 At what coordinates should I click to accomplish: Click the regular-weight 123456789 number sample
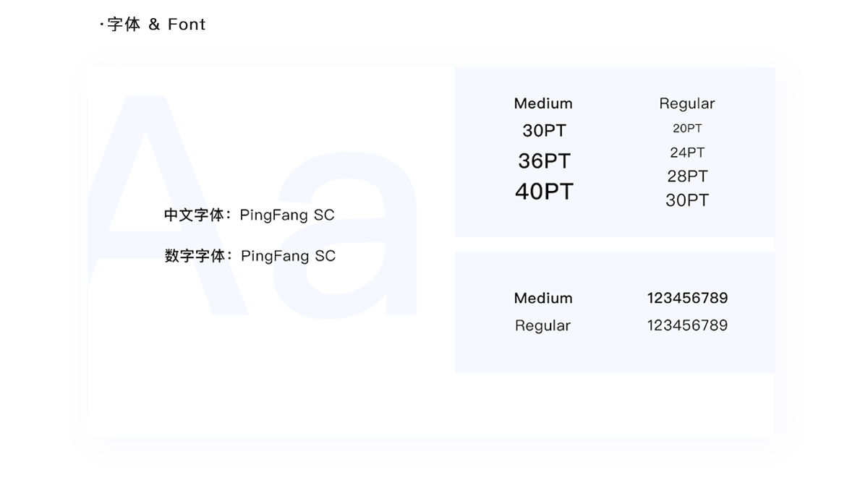(687, 325)
